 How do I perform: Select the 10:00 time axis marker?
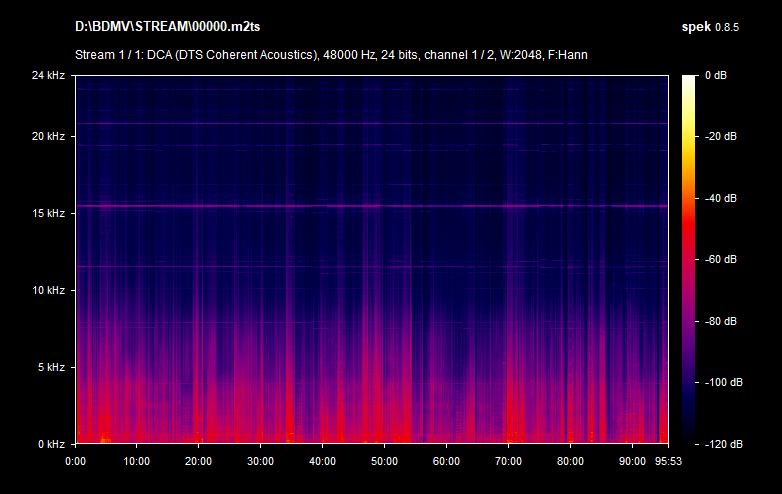coord(137,461)
